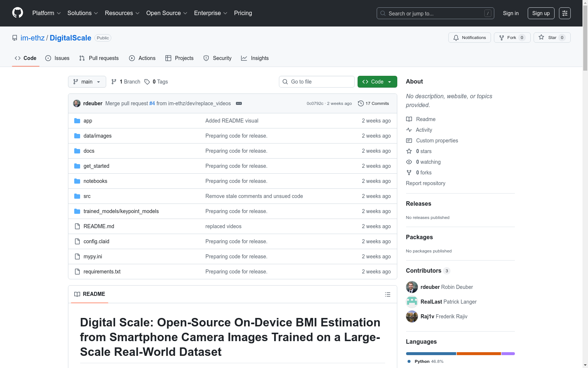Image resolution: width=588 pixels, height=368 pixels.
Task: Open the im-ethz organization link
Action: 32,38
